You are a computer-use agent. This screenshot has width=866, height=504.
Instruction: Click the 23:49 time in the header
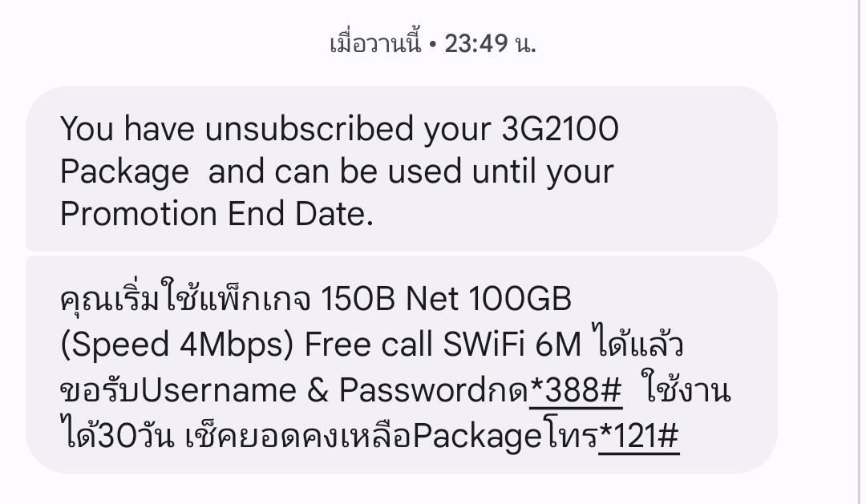coord(477,43)
